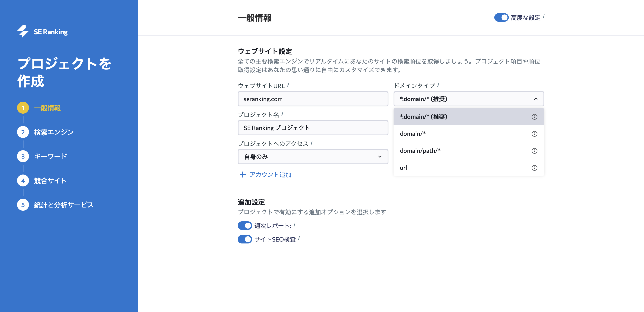
Task: Open the プロジェクトへのアクセス dropdown
Action: 312,157
